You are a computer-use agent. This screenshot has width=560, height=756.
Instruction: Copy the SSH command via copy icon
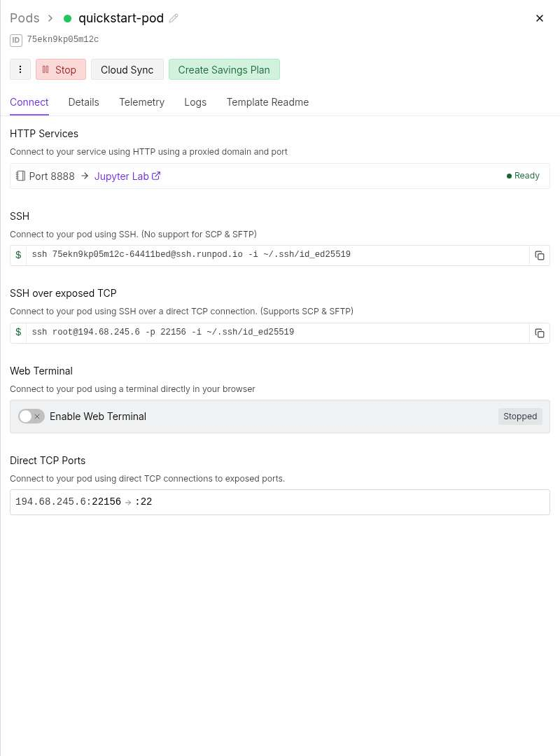point(540,255)
